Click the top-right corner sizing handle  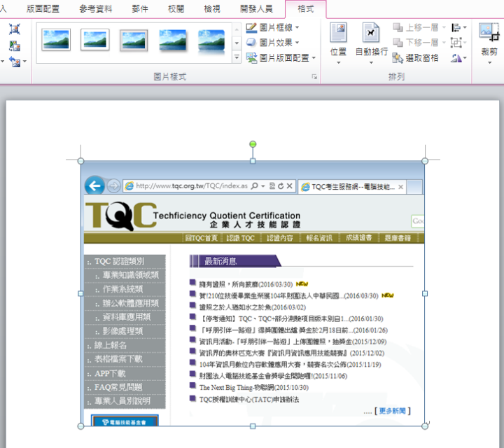425,161
